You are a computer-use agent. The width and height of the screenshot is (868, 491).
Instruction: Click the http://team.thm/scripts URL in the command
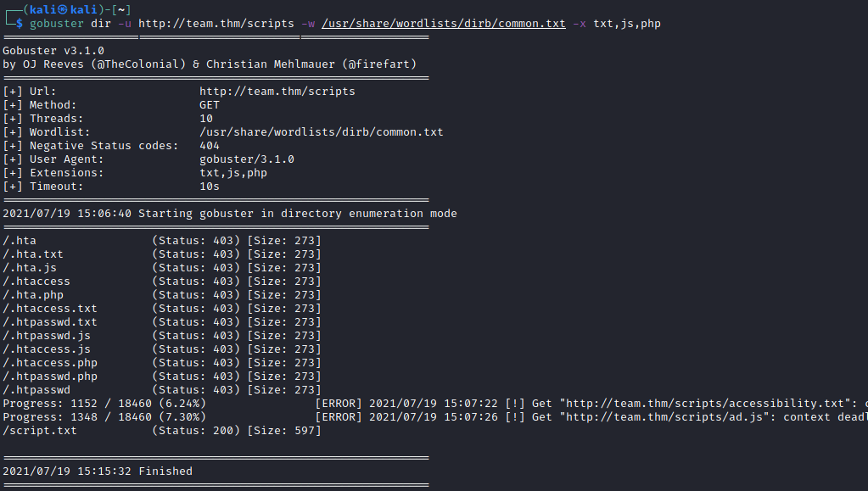pyautogui.click(x=216, y=24)
